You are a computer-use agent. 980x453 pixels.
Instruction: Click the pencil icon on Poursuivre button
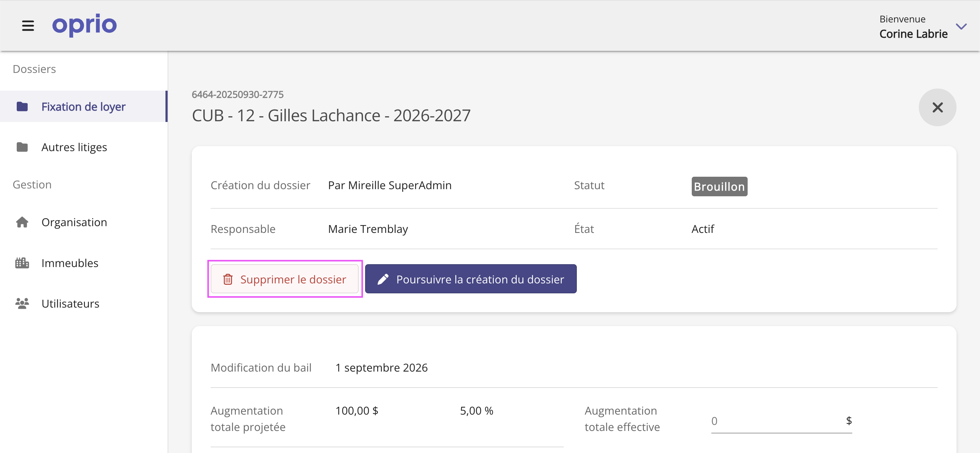(x=383, y=279)
